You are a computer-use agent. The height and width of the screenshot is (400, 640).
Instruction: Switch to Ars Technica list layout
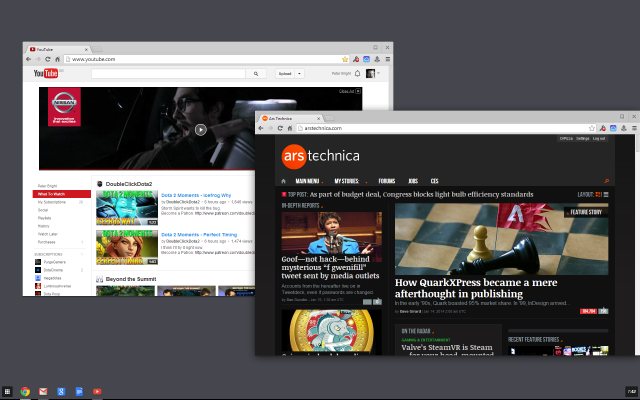[606, 195]
